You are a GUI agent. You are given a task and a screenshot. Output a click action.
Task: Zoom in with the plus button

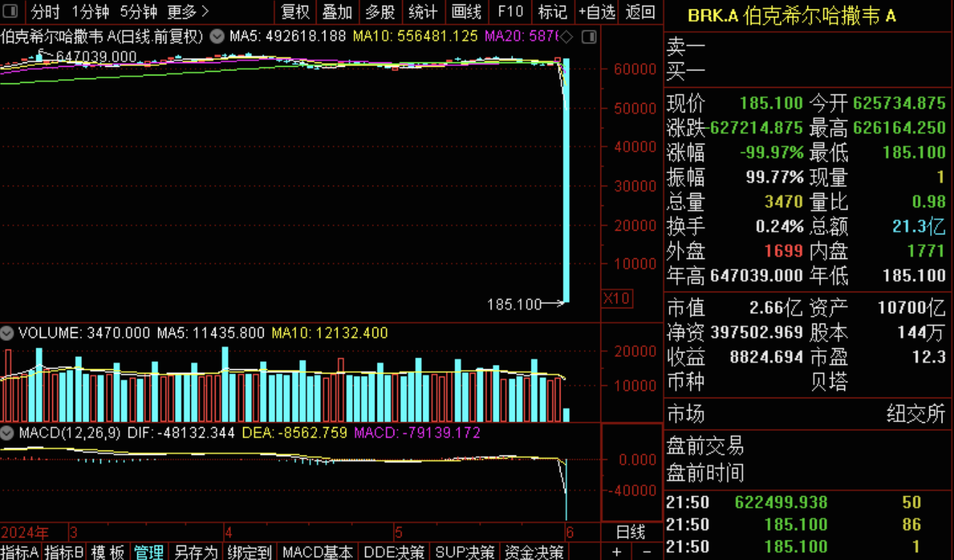coord(616,552)
